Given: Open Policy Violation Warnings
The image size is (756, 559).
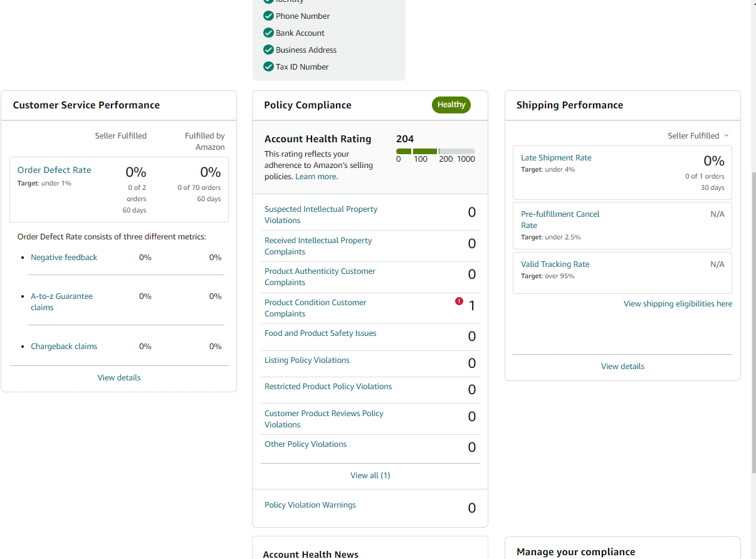Looking at the screenshot, I should point(310,504).
